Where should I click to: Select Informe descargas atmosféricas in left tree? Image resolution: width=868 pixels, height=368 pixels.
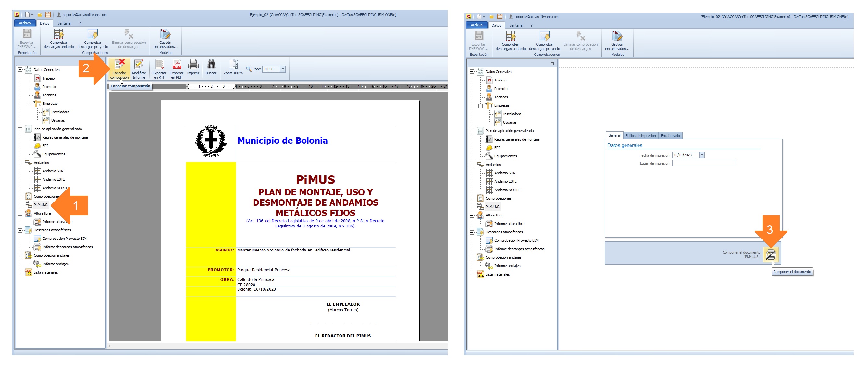[x=68, y=247]
